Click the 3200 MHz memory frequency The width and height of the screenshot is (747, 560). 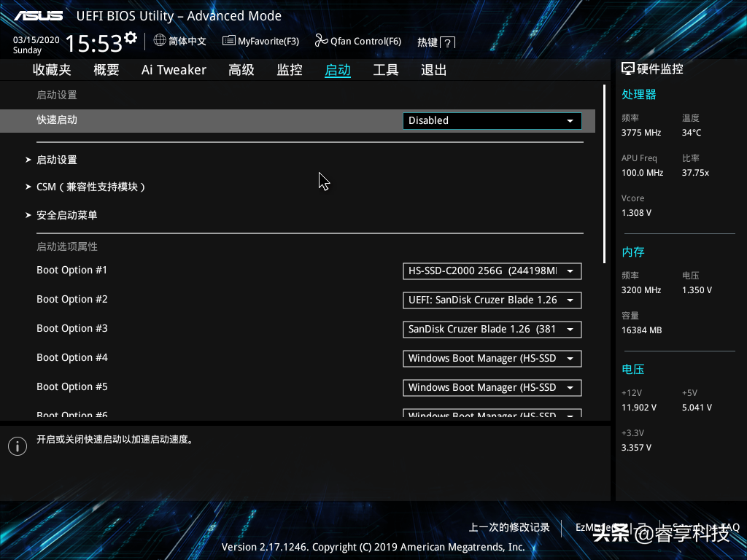(641, 290)
